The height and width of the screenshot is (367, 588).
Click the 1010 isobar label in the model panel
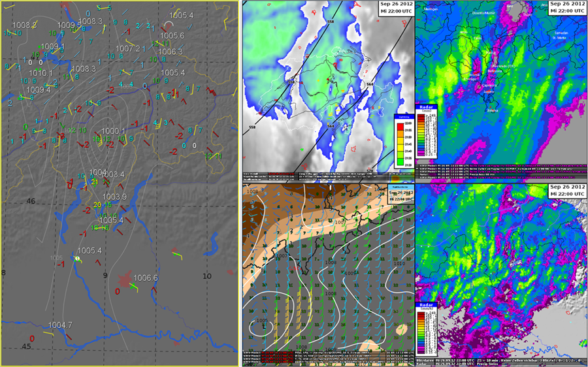point(399,264)
